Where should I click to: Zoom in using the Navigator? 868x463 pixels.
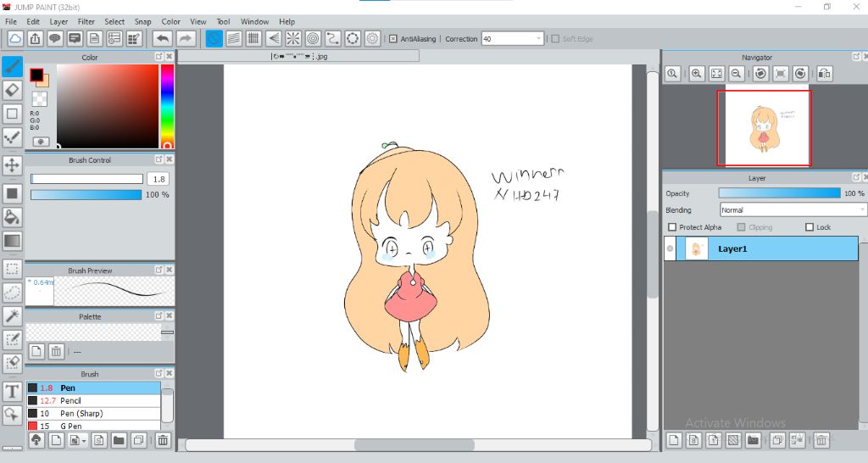point(697,74)
